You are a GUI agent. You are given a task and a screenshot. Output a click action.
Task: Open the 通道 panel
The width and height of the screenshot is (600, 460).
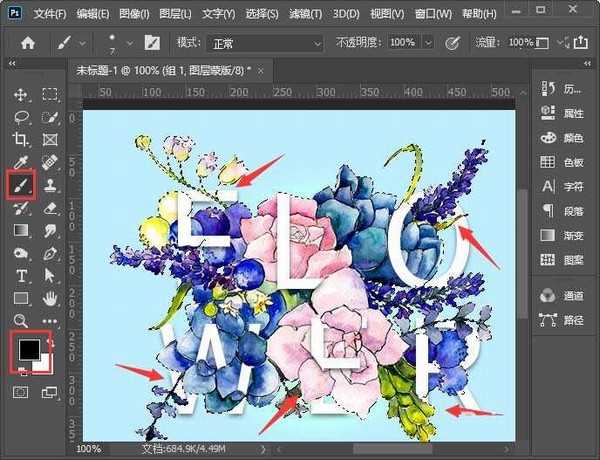(x=574, y=296)
